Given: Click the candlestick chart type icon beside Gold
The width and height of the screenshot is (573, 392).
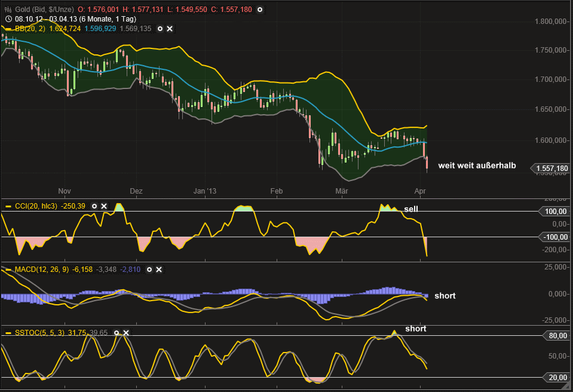Looking at the screenshot, I should [8, 10].
